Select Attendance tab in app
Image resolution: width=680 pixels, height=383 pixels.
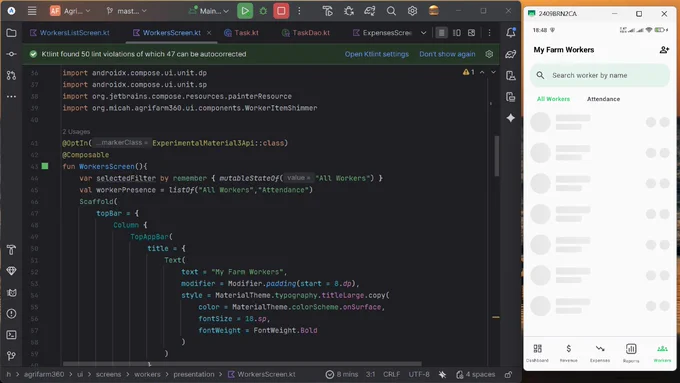pos(603,99)
